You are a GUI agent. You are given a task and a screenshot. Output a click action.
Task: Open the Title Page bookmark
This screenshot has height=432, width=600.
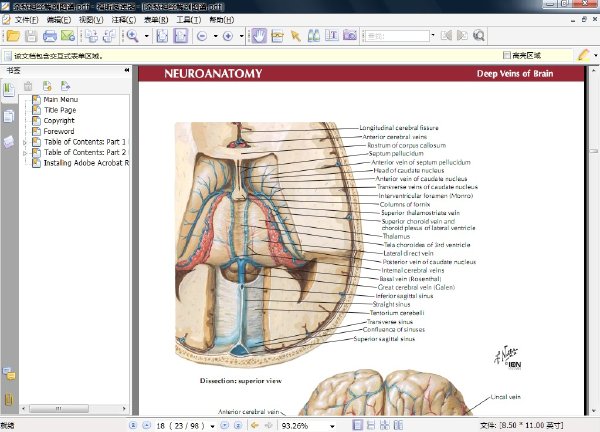tap(60, 110)
